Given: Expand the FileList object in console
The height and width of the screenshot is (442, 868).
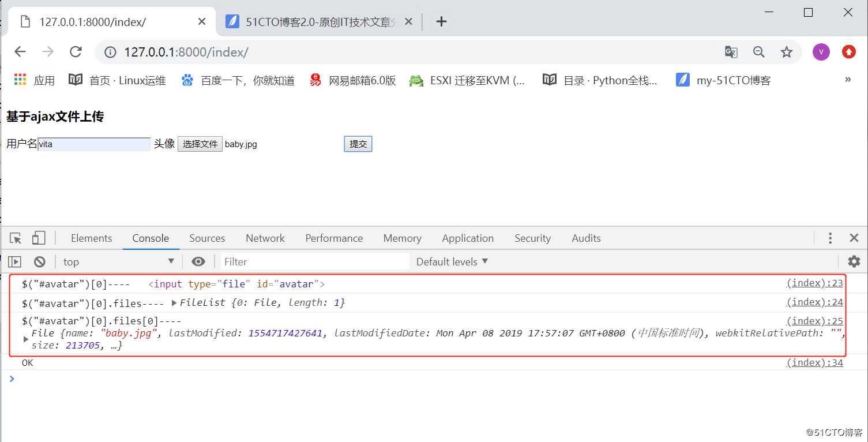Looking at the screenshot, I should tap(175, 302).
